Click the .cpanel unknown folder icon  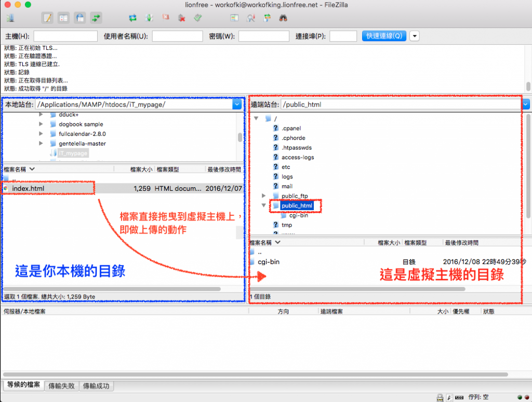(x=276, y=128)
